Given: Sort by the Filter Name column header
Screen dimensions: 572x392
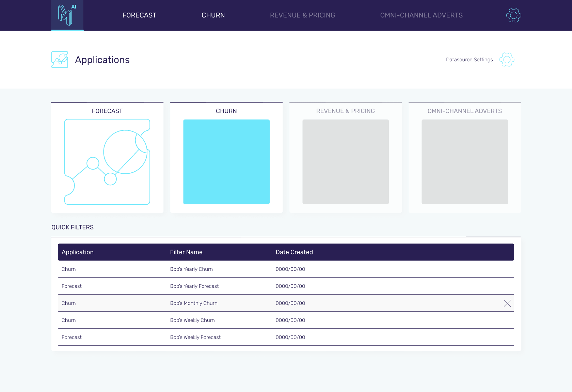Looking at the screenshot, I should click(186, 252).
